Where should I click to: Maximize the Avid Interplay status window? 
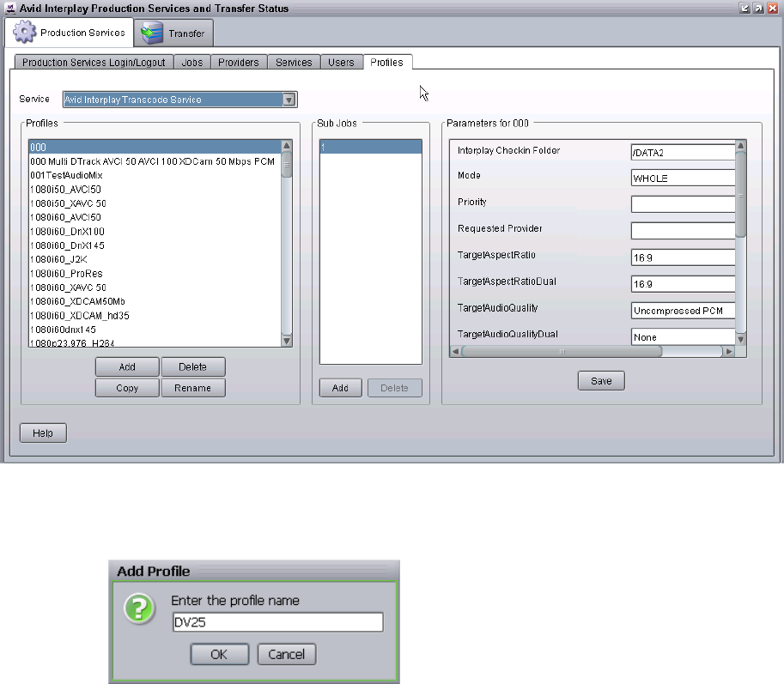coord(758,8)
